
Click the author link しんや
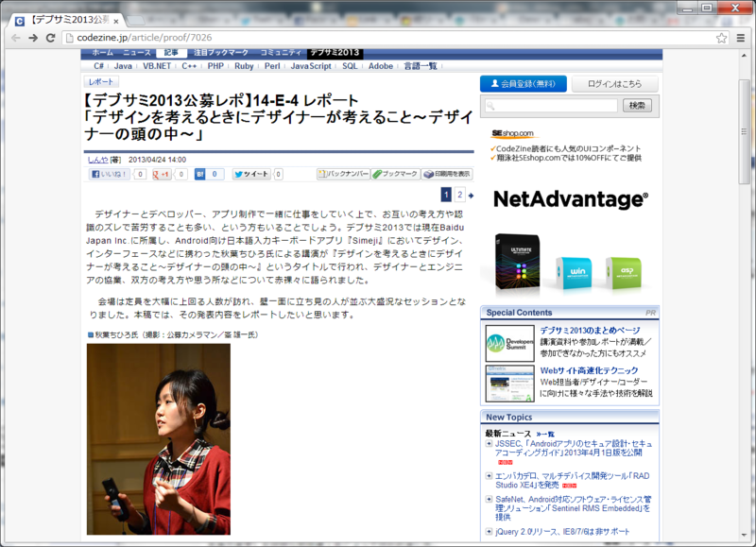click(x=98, y=160)
